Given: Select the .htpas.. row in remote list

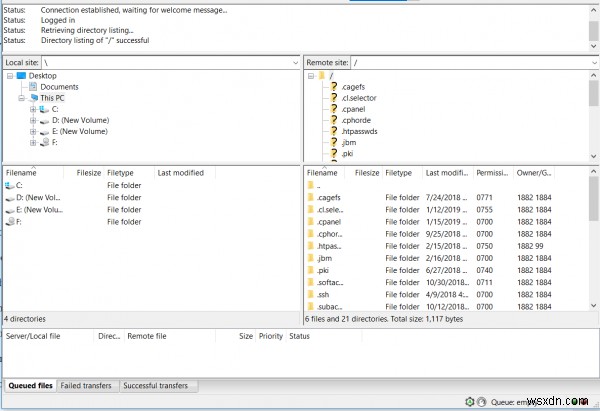Looking at the screenshot, I should pyautogui.click(x=447, y=246).
